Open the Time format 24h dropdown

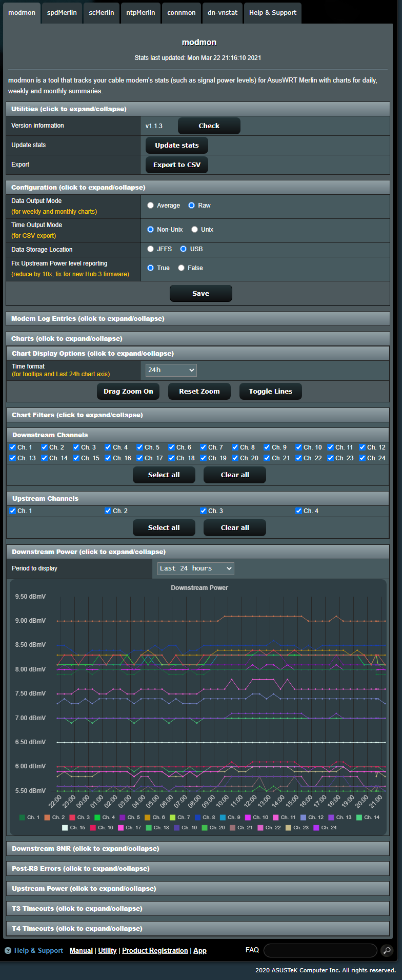click(x=171, y=370)
